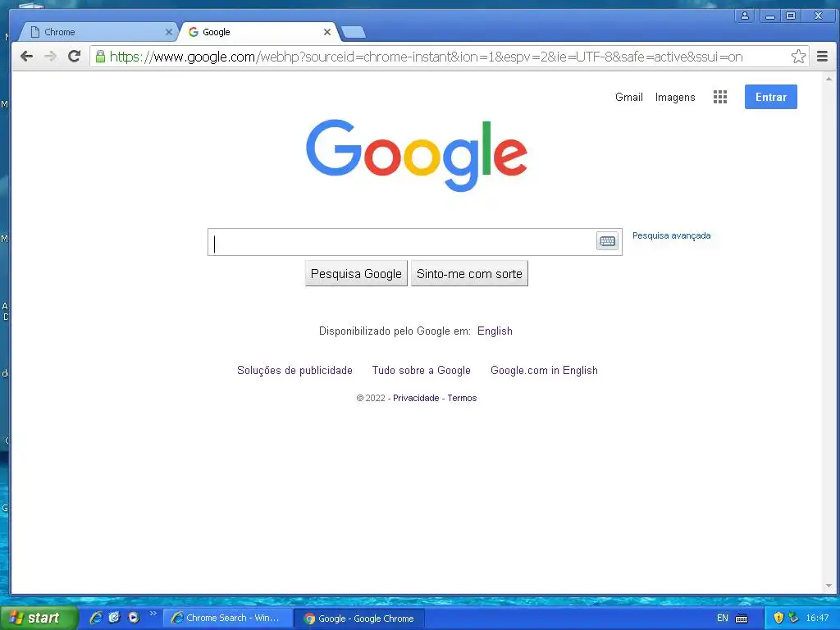Select the Google tab
Viewport: 840px width, 630px height.
click(257, 32)
